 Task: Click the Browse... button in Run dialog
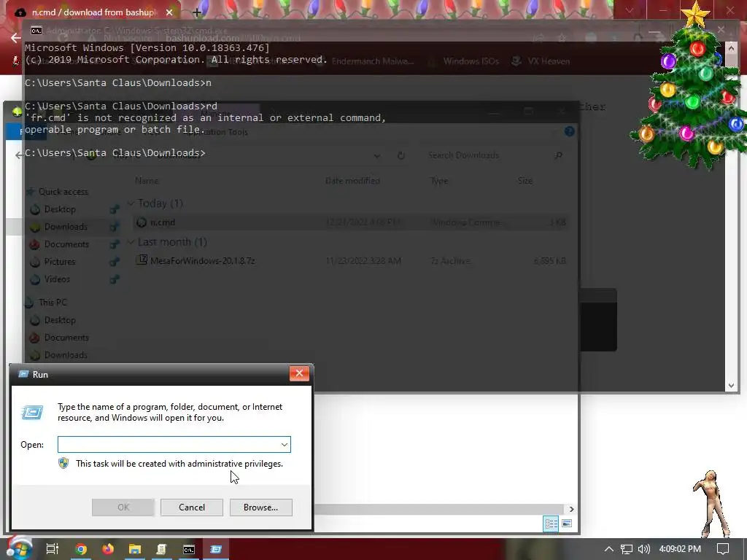tap(260, 507)
